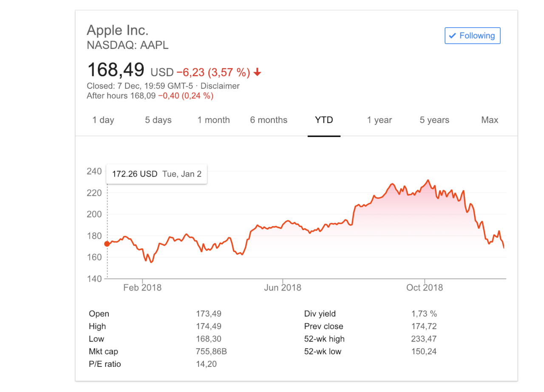Click the Apple Inc. title
Image resolution: width=544 pixels, height=392 pixels.
point(118,30)
